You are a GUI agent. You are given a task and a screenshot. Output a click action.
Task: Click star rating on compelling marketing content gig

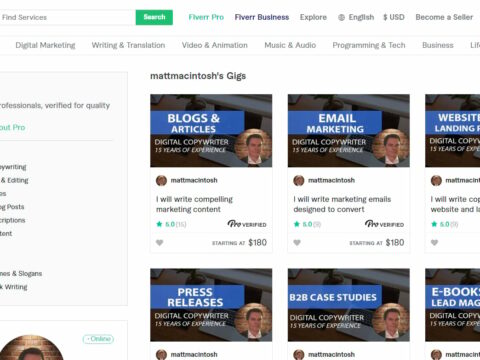171,224
